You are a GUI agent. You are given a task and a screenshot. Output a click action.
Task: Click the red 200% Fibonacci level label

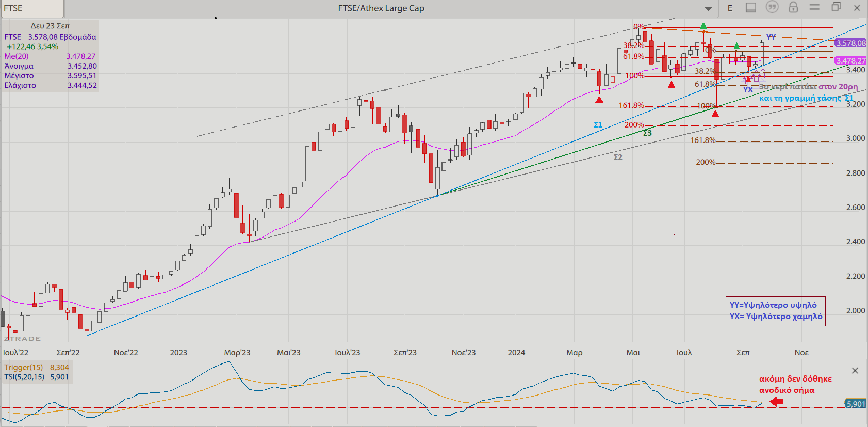click(634, 125)
